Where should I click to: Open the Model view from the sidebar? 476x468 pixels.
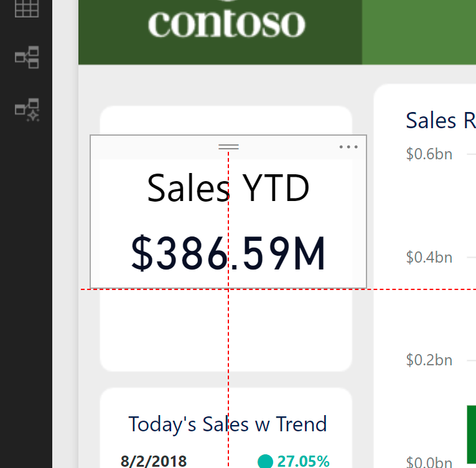pyautogui.click(x=27, y=57)
